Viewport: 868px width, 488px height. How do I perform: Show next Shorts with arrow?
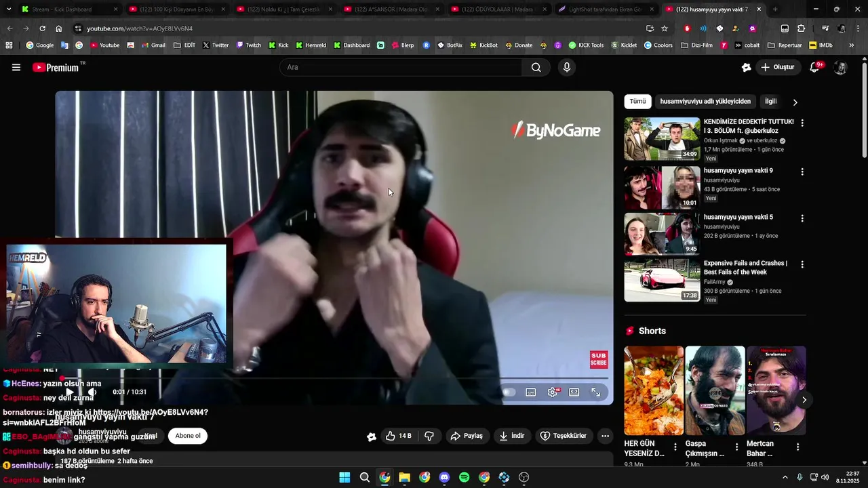(804, 400)
